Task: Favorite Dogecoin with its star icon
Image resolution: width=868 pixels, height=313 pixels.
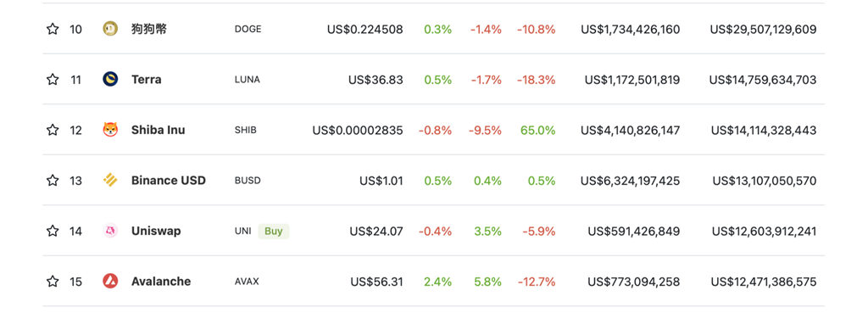Action: tap(53, 29)
